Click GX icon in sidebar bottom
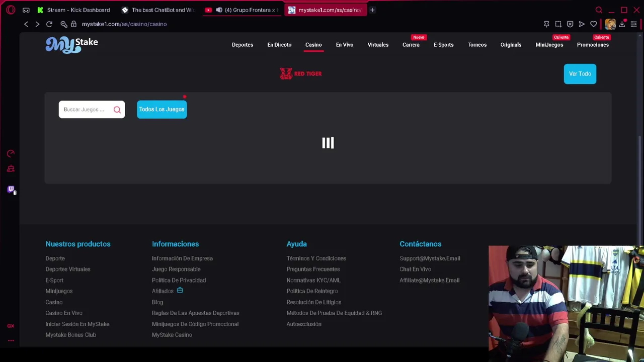644x362 pixels. 11,326
